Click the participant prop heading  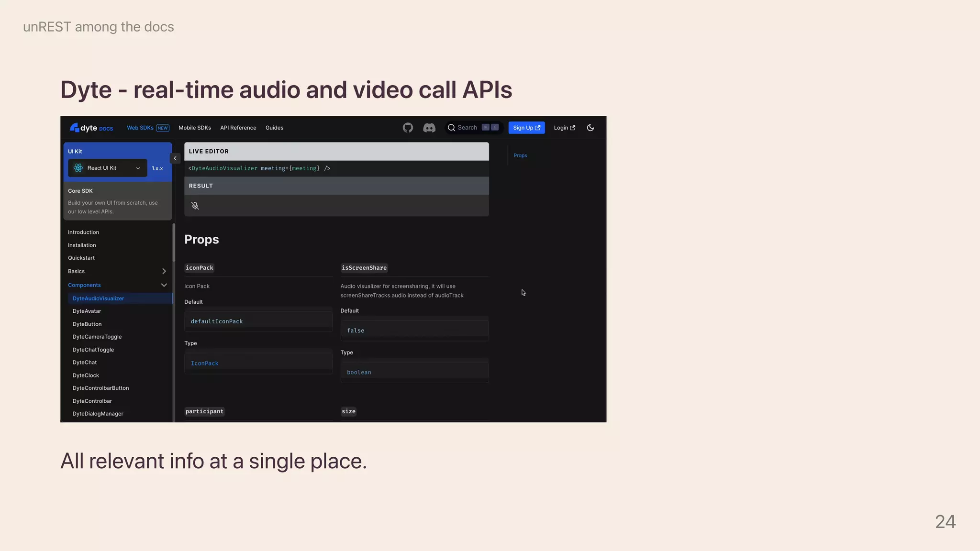pyautogui.click(x=204, y=411)
